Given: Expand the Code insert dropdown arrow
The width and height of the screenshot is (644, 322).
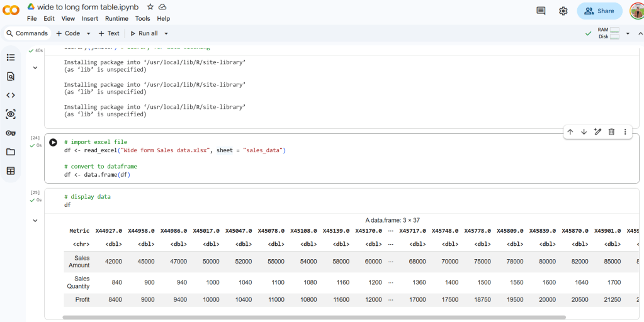Looking at the screenshot, I should tap(89, 33).
